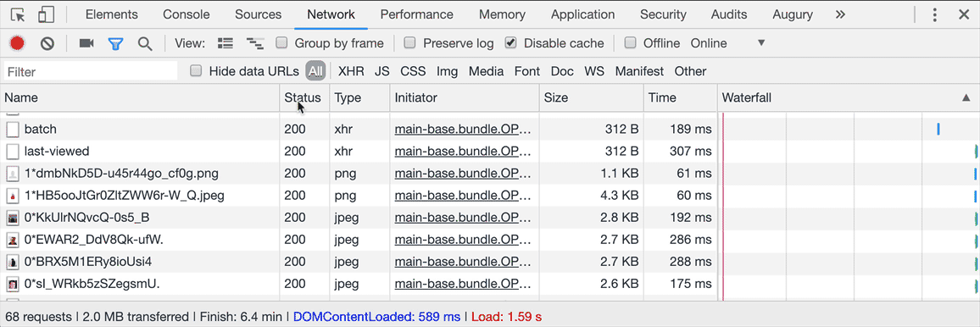The height and width of the screenshot is (327, 980).
Task: Switch to the Application tab
Action: [x=582, y=14]
